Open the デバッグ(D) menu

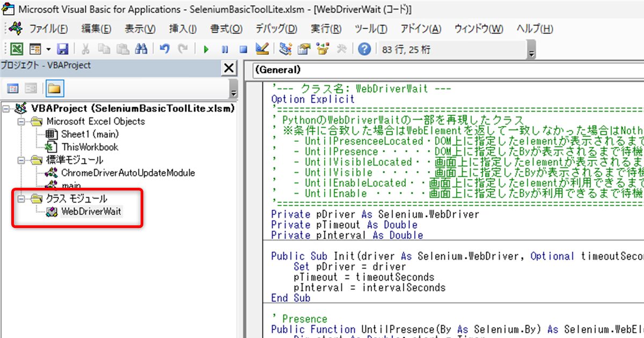click(x=276, y=28)
